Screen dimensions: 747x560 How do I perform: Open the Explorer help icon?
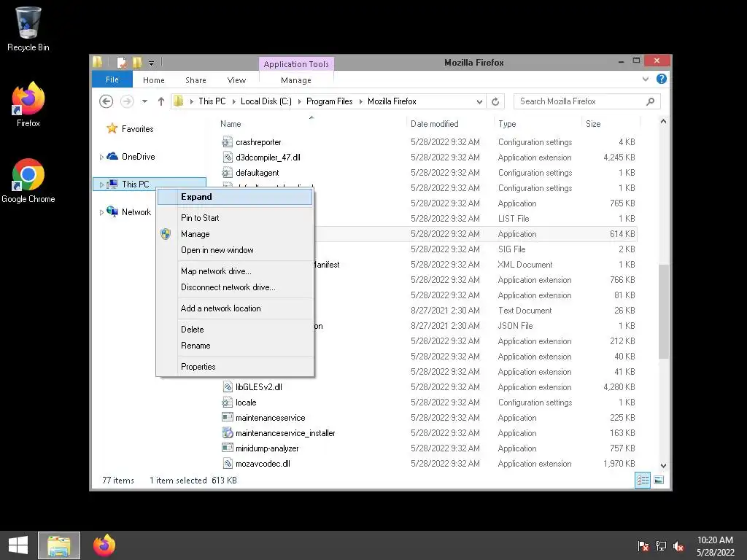pyautogui.click(x=661, y=79)
